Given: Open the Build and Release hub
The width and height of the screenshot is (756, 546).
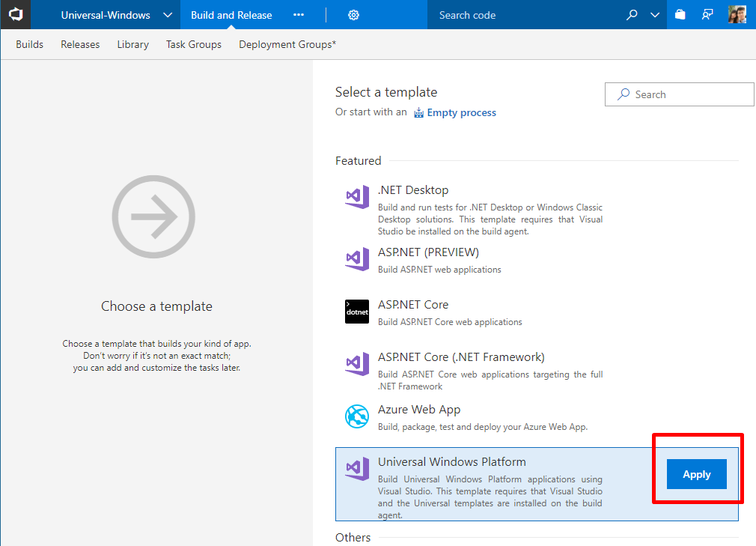Looking at the screenshot, I should coord(231,15).
